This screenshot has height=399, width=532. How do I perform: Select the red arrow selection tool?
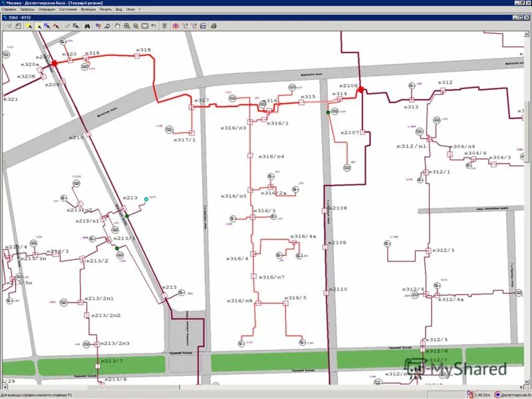point(57,26)
